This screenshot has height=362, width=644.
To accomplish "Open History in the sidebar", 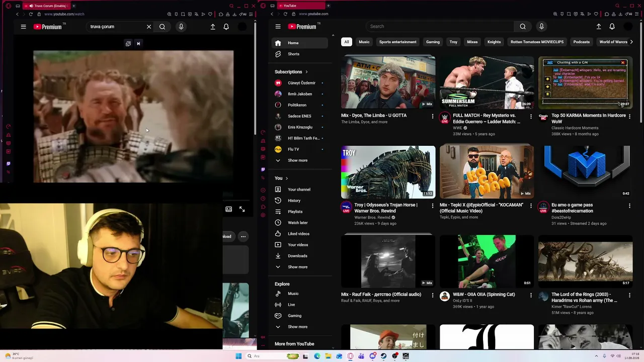I will (x=300, y=201).
